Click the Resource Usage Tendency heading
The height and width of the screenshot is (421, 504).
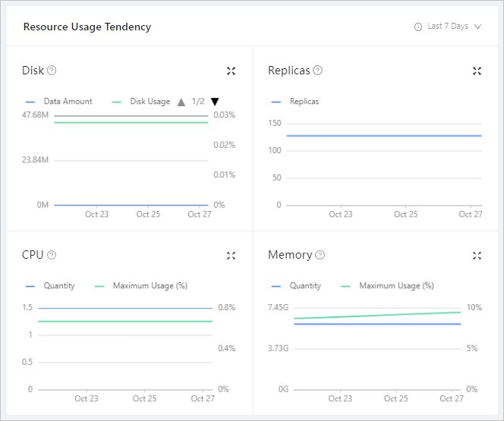(87, 27)
